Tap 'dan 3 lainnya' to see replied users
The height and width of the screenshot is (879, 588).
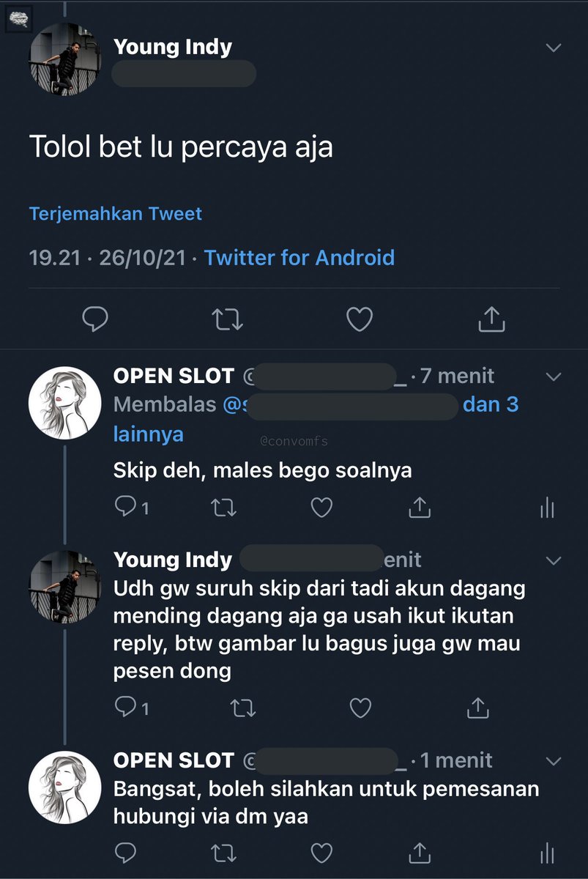(316, 419)
